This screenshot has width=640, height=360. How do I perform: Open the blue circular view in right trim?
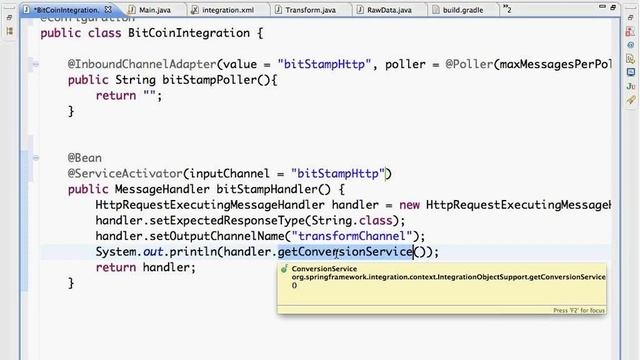[x=631, y=45]
